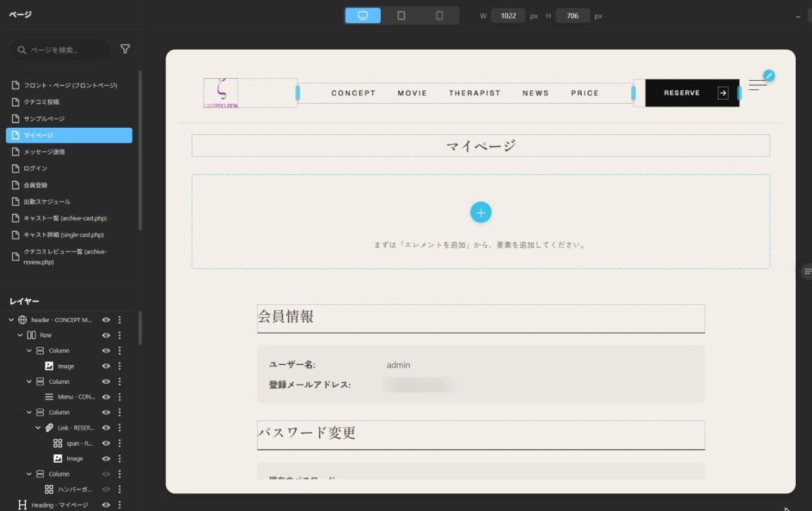Click the Menu layer lines icon
Image resolution: width=812 pixels, height=511 pixels.
(x=49, y=397)
